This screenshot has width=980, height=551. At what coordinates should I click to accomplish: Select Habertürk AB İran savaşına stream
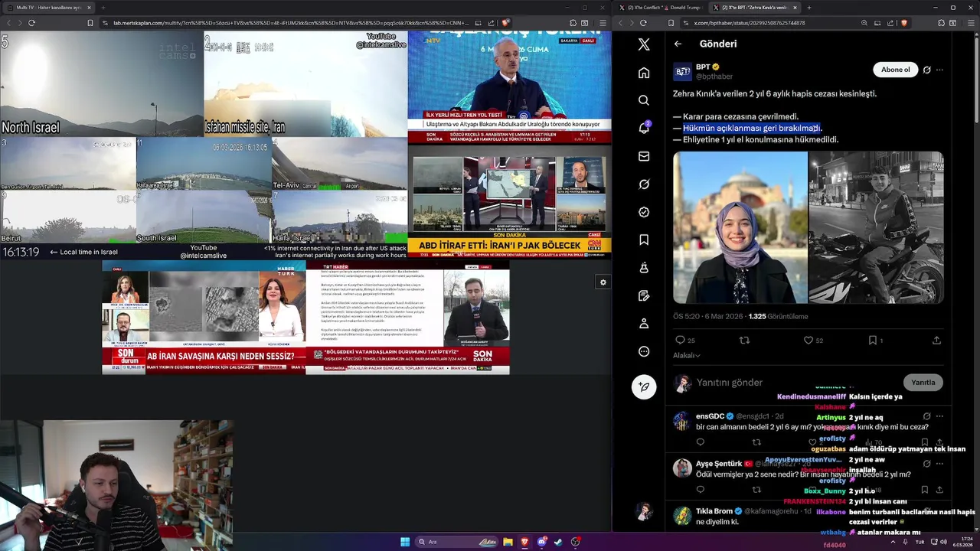[x=204, y=318]
